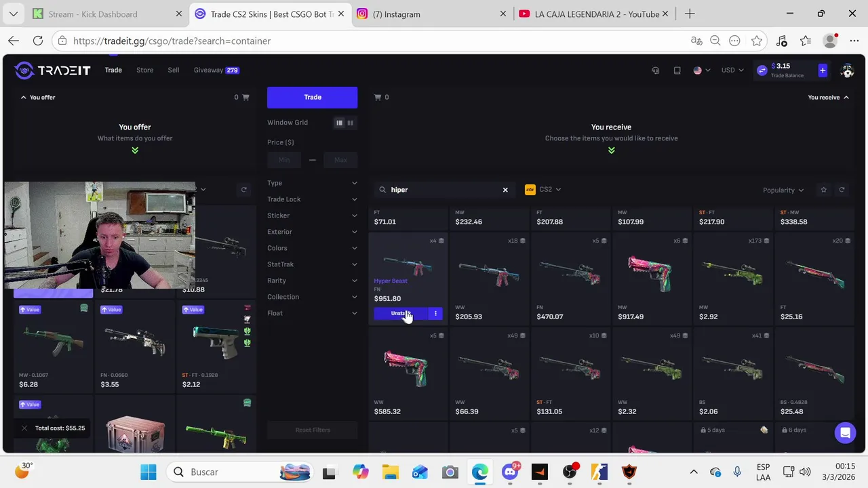Expand the Float filter

pyautogui.click(x=312, y=313)
